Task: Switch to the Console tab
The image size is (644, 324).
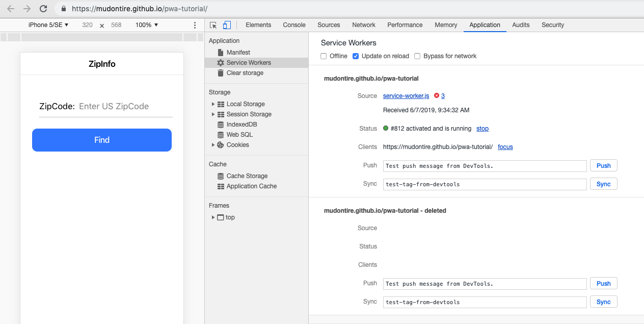Action: coord(294,25)
